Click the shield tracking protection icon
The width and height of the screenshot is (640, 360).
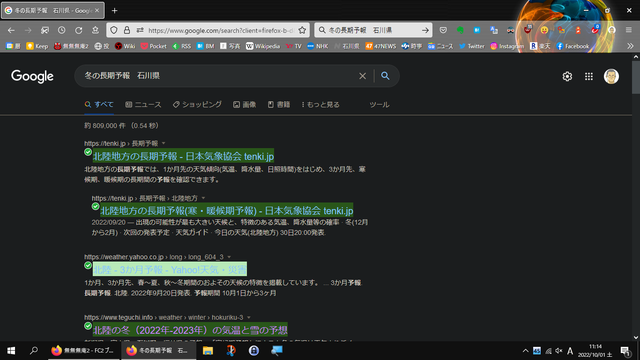[x=114, y=30]
